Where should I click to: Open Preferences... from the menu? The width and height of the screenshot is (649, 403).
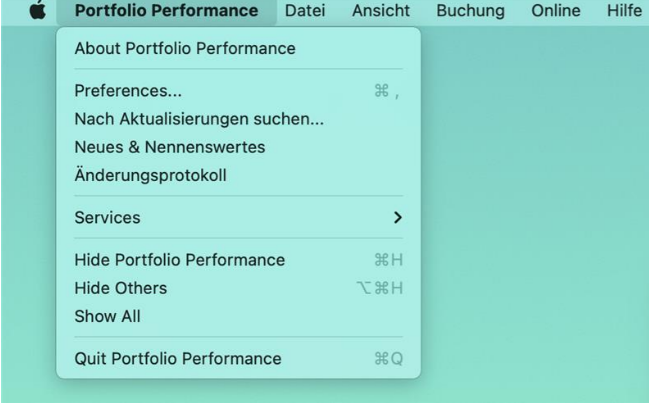[x=238, y=91]
